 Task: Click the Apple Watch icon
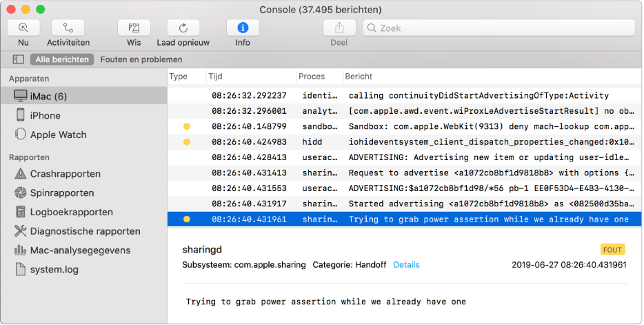pos(20,134)
